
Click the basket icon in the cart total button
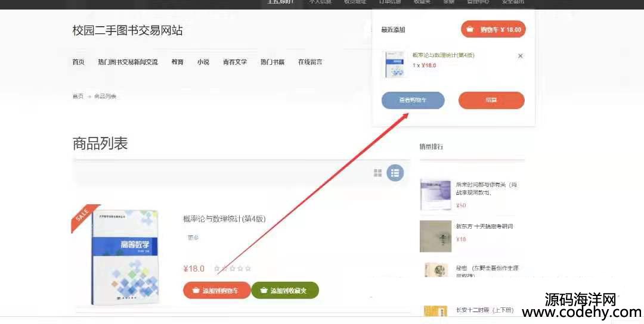470,29
